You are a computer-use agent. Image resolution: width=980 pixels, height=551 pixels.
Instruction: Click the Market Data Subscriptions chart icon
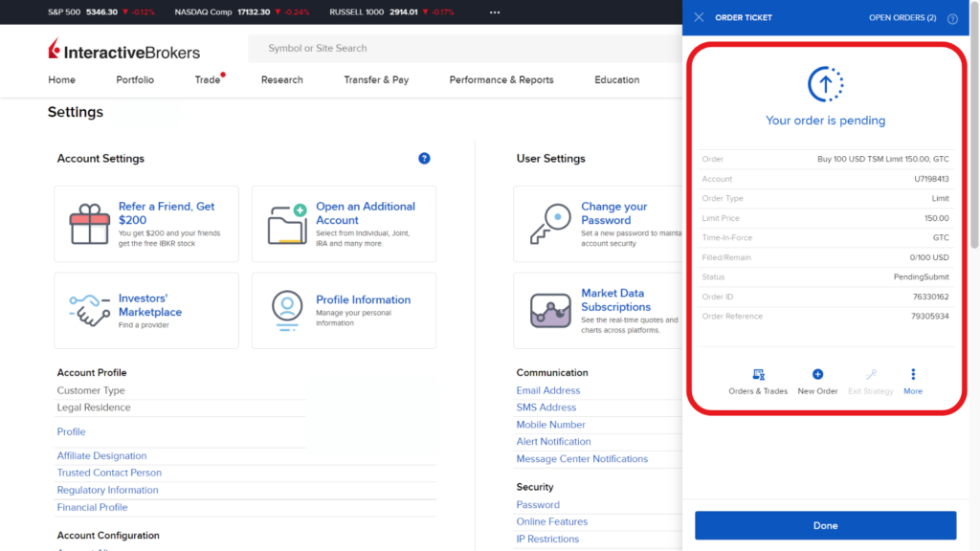point(550,308)
